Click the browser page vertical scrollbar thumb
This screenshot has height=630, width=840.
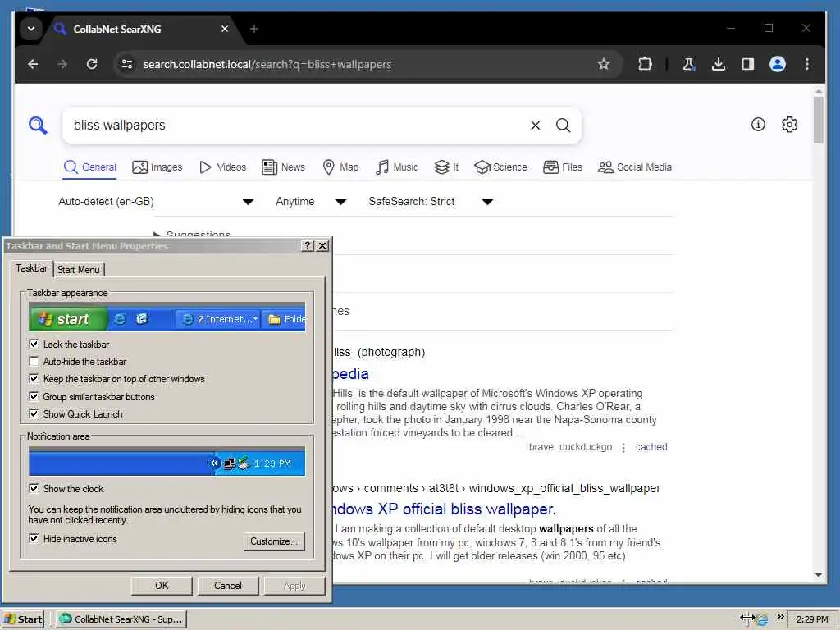(x=818, y=119)
